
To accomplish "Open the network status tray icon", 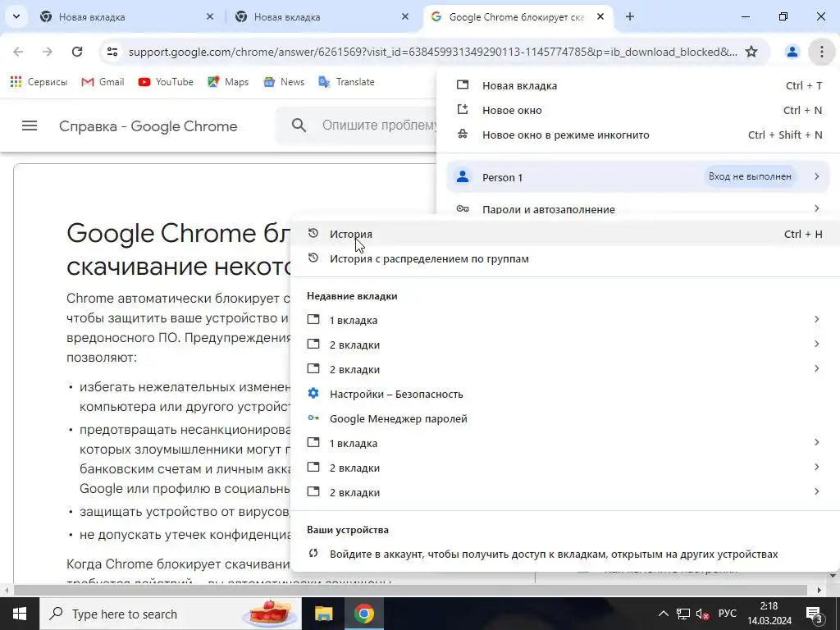I will (683, 614).
